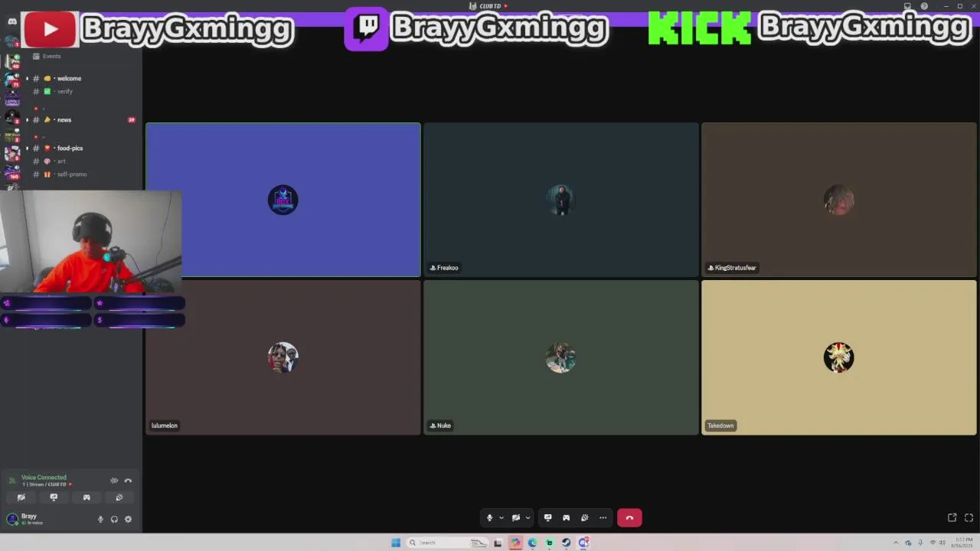The height and width of the screenshot is (551, 980).
Task: Start activity button in voice panel
Action: click(x=87, y=497)
